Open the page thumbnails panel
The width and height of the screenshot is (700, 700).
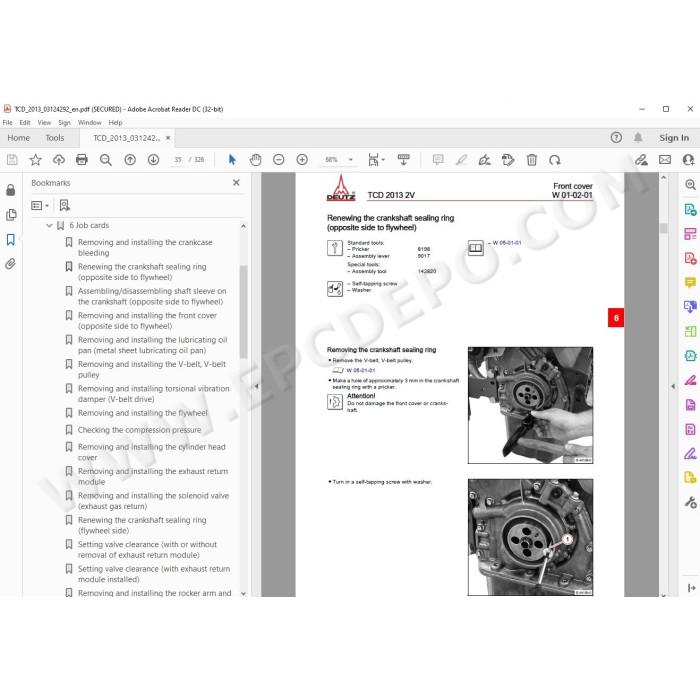pyautogui.click(x=11, y=215)
